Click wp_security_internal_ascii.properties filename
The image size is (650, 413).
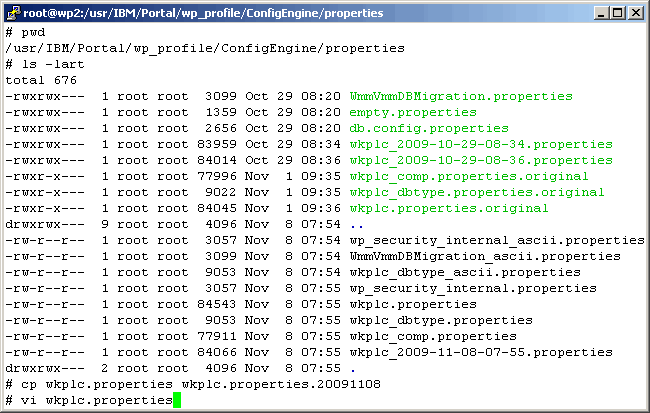click(496, 240)
